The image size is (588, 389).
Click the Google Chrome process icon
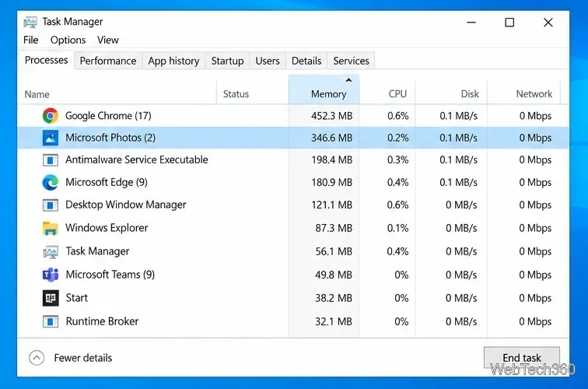coord(51,116)
